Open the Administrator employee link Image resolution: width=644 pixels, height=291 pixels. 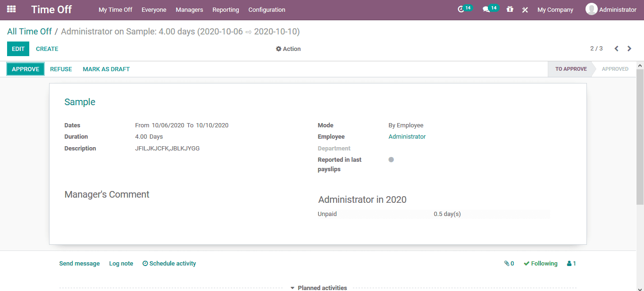coord(407,136)
